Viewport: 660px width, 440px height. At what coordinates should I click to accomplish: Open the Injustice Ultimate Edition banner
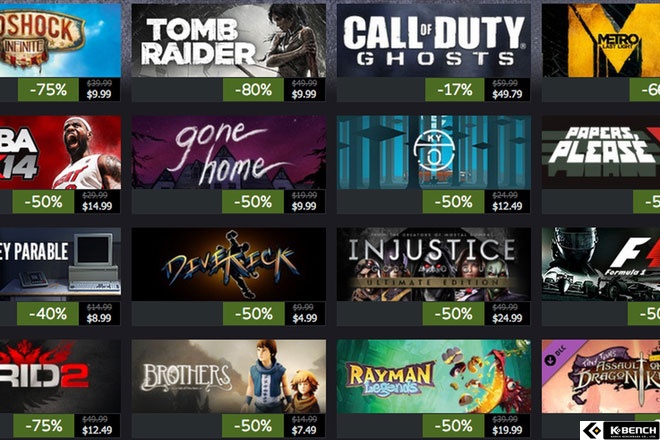(x=434, y=264)
